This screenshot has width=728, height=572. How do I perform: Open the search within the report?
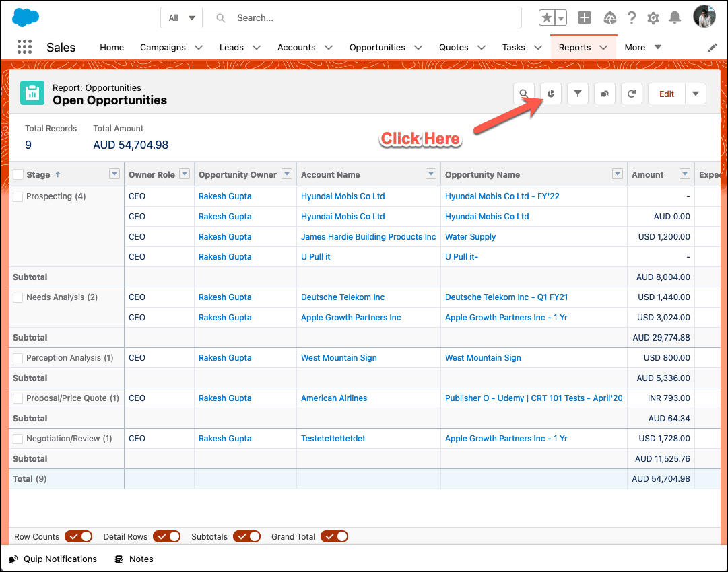coord(523,94)
